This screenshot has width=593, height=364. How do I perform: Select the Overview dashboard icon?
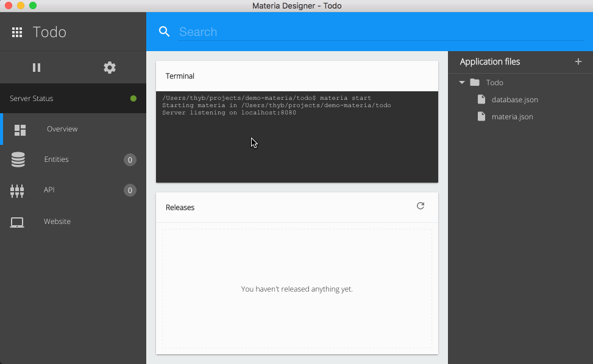point(20,130)
